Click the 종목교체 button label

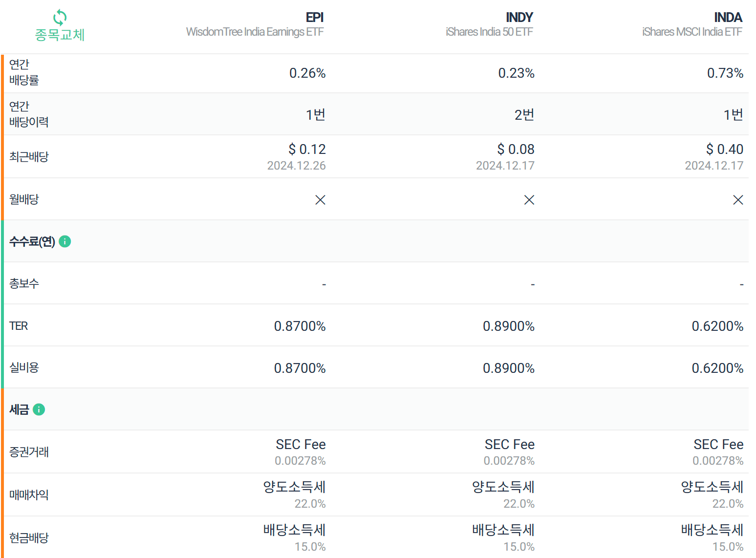(60, 35)
